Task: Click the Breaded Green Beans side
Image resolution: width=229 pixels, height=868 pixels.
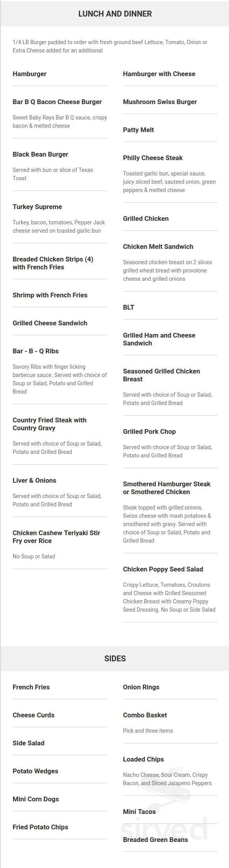Action: pos(155,840)
